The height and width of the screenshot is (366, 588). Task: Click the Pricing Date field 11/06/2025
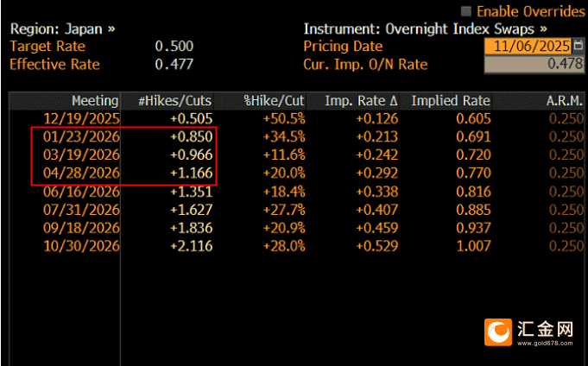528,46
